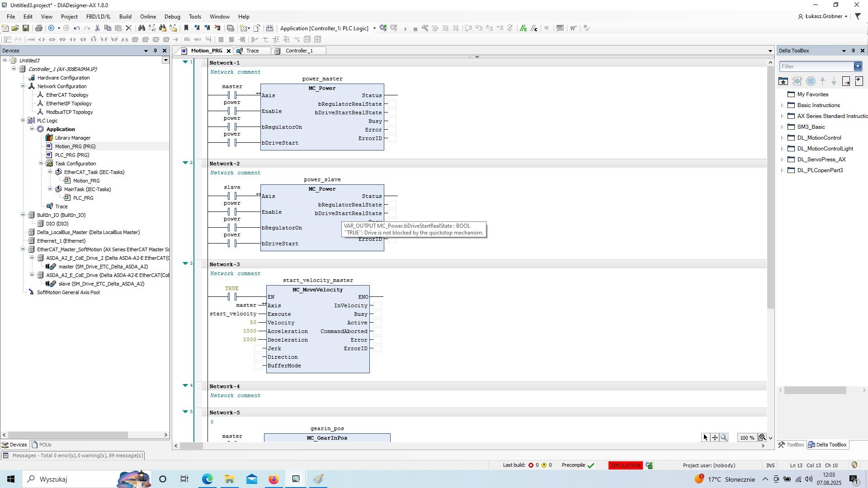This screenshot has width=868, height=488.
Task: Switch to the Trace editor tab
Action: pyautogui.click(x=252, y=51)
